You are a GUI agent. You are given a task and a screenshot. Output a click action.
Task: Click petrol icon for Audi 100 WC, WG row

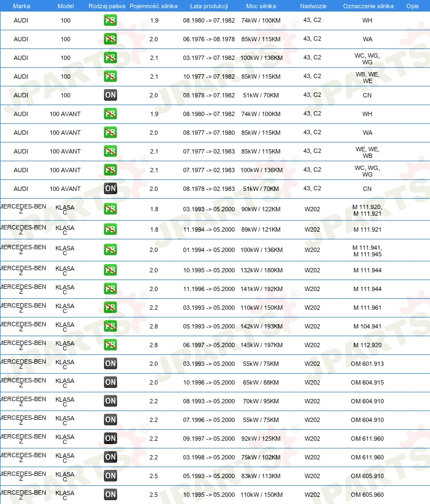coord(110,58)
